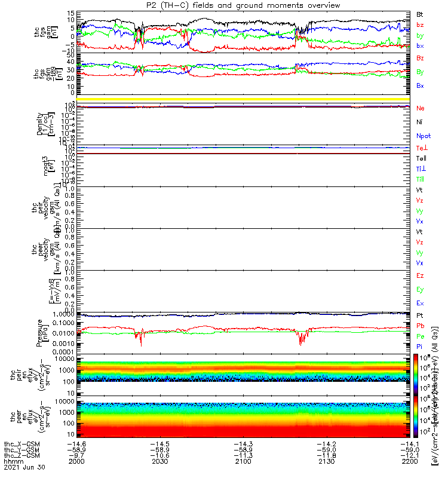The image size is (448, 478).
Task: Select the red bz legend label in the top panel
Action: coord(420,25)
